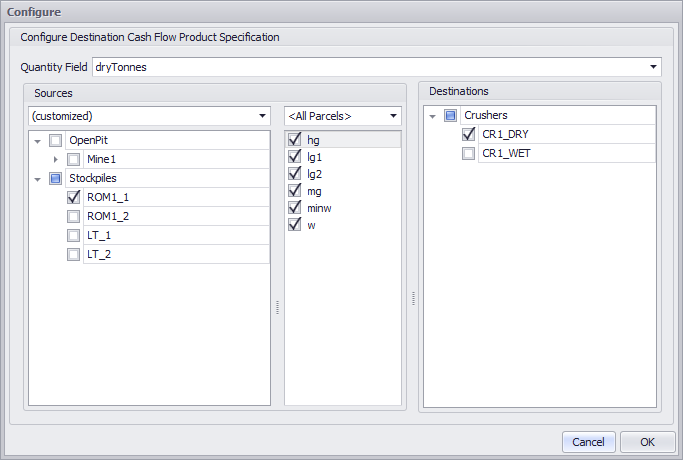This screenshot has height=460, width=683.
Task: Open the All Parcels dropdown
Action: pyautogui.click(x=393, y=115)
